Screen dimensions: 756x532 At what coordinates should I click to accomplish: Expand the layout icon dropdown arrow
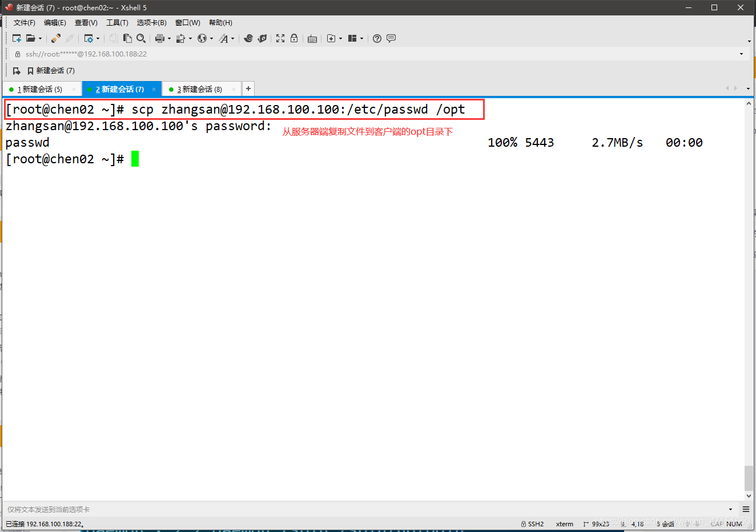[362, 39]
